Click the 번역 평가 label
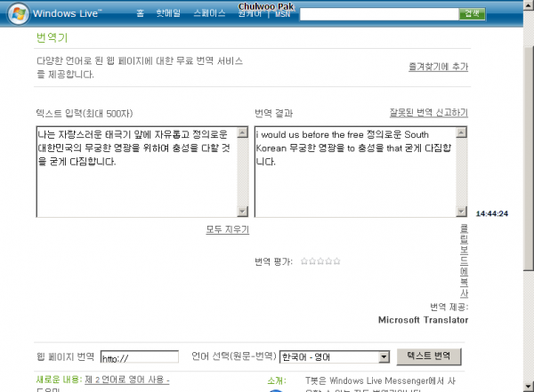This screenshot has width=534, height=392. (x=274, y=261)
